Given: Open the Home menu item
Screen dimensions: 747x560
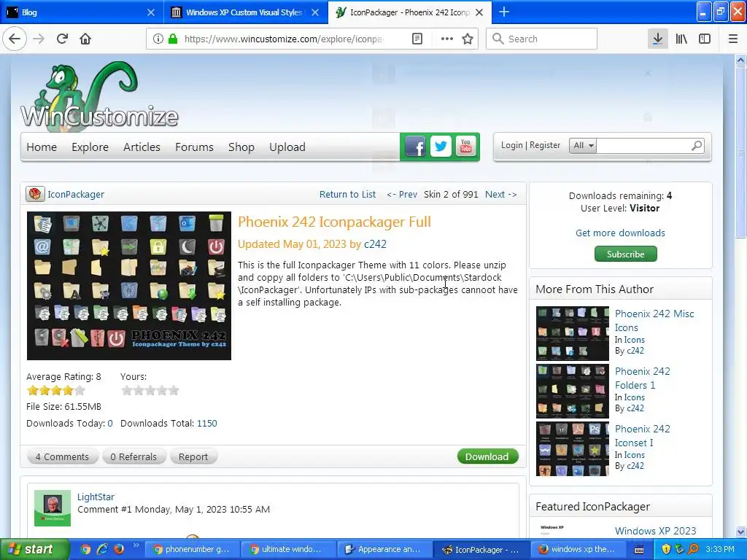Looking at the screenshot, I should pos(42,147).
